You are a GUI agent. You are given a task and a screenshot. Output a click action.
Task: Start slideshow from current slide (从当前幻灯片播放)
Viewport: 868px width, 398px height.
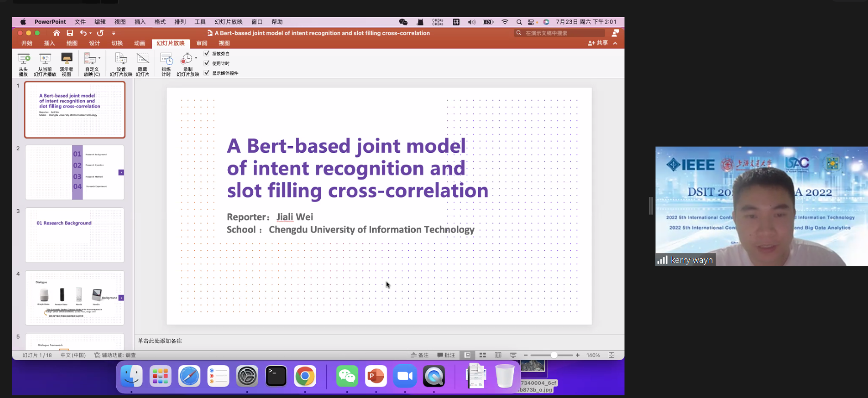point(45,59)
